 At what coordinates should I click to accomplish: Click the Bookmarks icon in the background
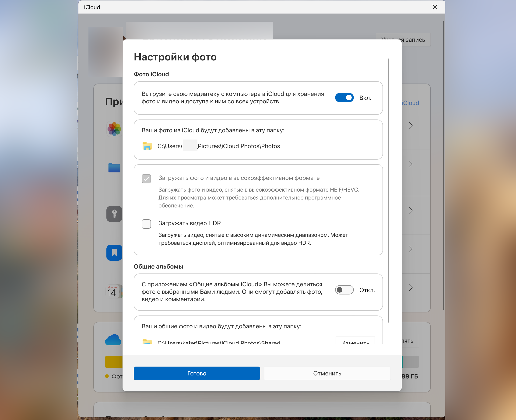(114, 252)
